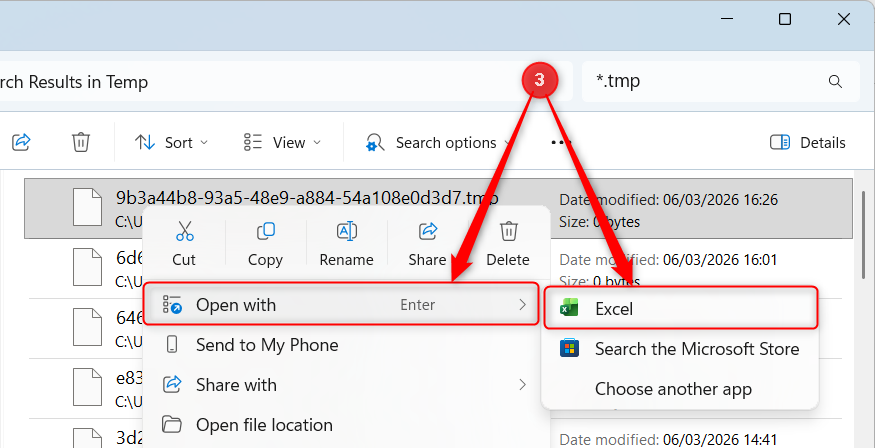Click Date modified 06/03/2026 14:41 text

point(668,440)
